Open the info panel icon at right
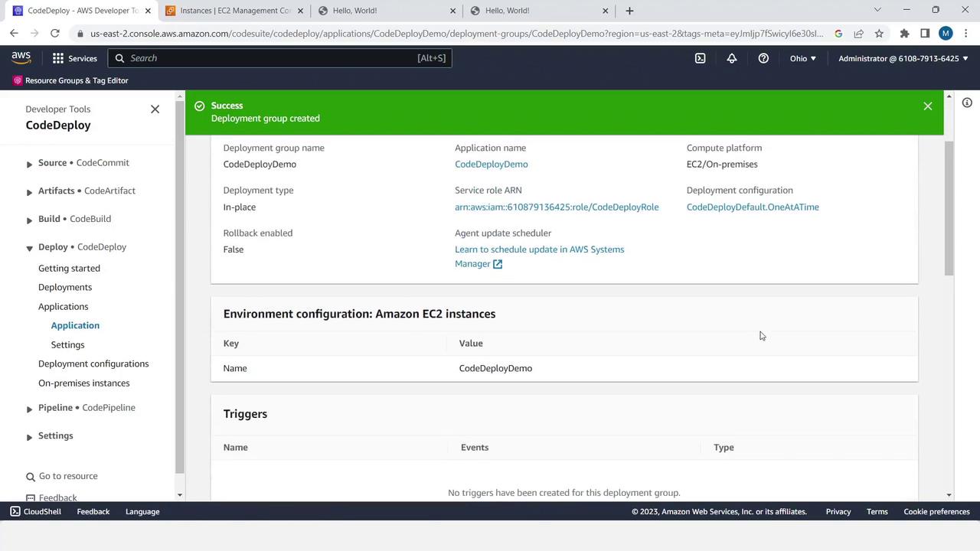The height and width of the screenshot is (551, 980). (x=967, y=103)
